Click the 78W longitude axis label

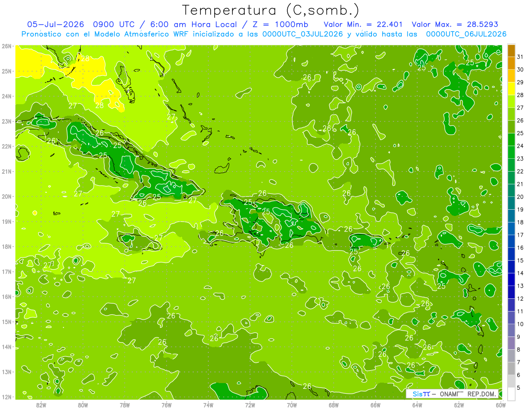pos(125,405)
